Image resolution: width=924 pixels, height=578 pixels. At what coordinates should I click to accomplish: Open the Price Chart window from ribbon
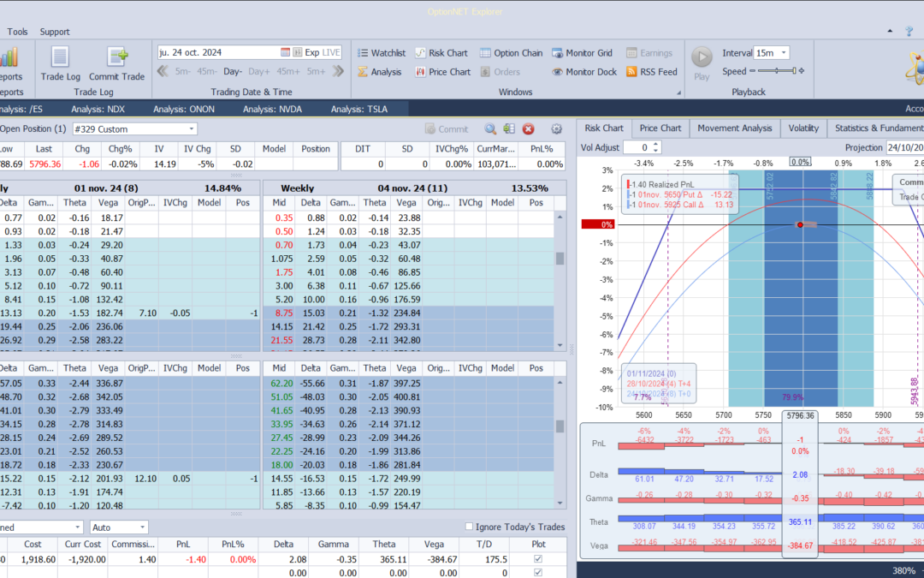442,72
